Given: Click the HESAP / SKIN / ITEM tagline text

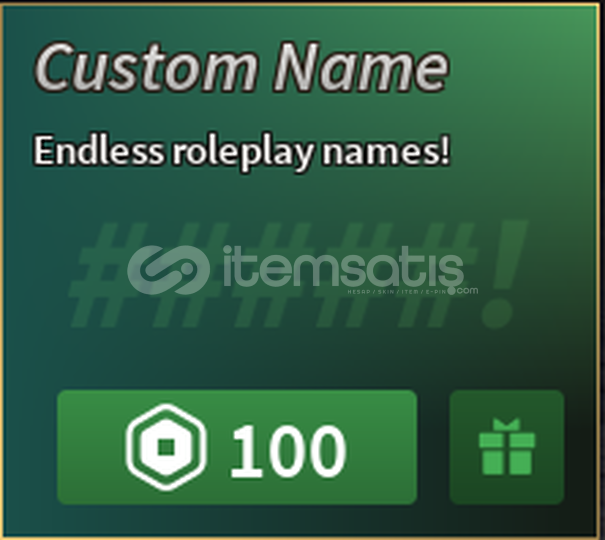Looking at the screenshot, I should click(397, 292).
